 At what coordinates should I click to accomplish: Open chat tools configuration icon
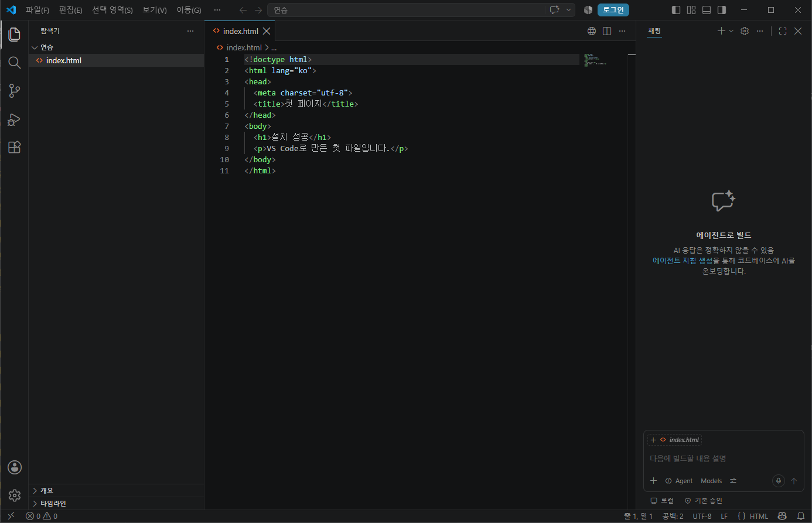(733, 481)
